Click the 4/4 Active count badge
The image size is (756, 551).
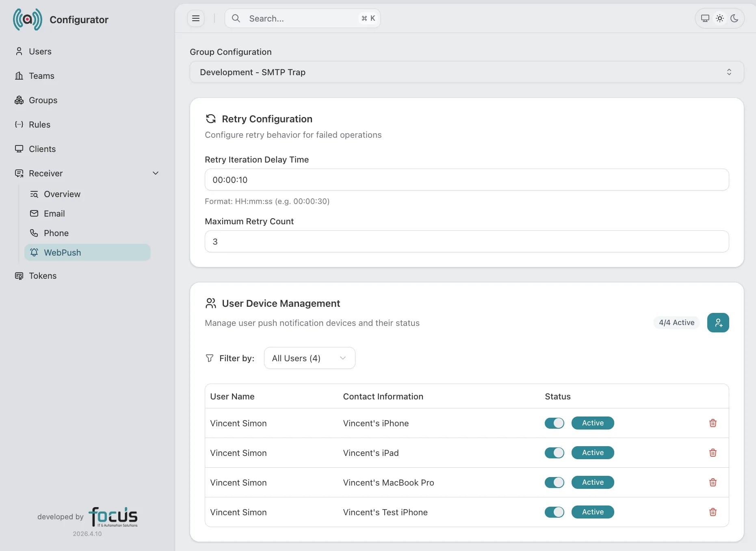[677, 323]
